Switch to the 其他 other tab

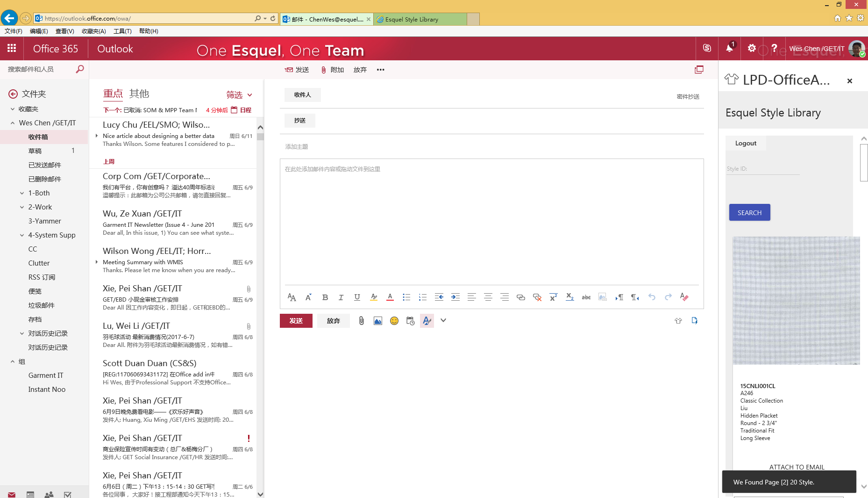click(x=139, y=94)
